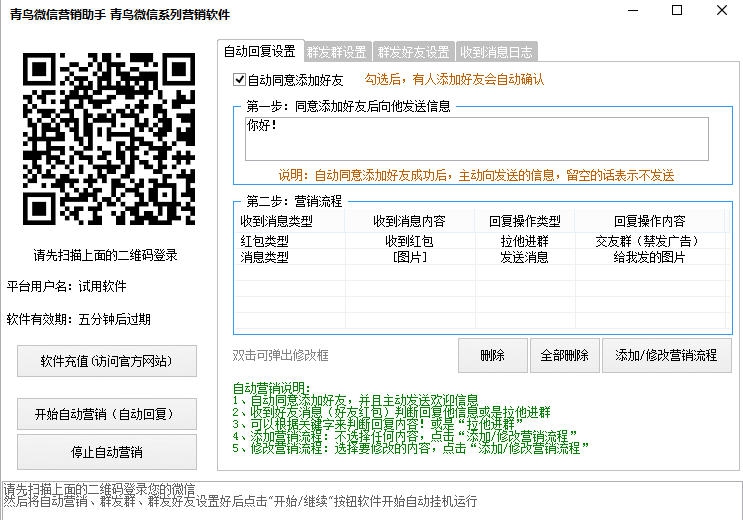Click the 收到消息内容 column header
743x520 pixels.
tap(409, 221)
